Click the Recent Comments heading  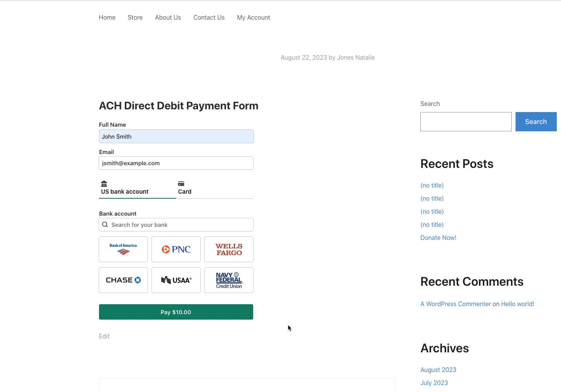472,281
